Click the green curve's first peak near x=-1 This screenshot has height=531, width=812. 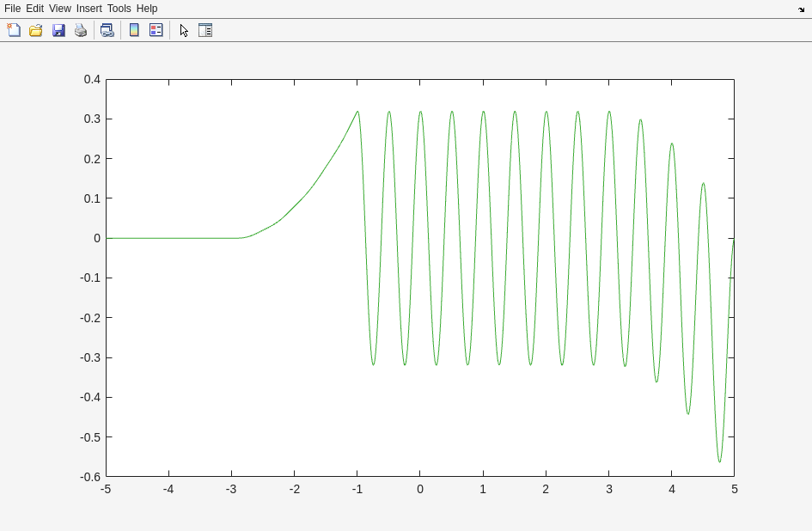click(357, 112)
